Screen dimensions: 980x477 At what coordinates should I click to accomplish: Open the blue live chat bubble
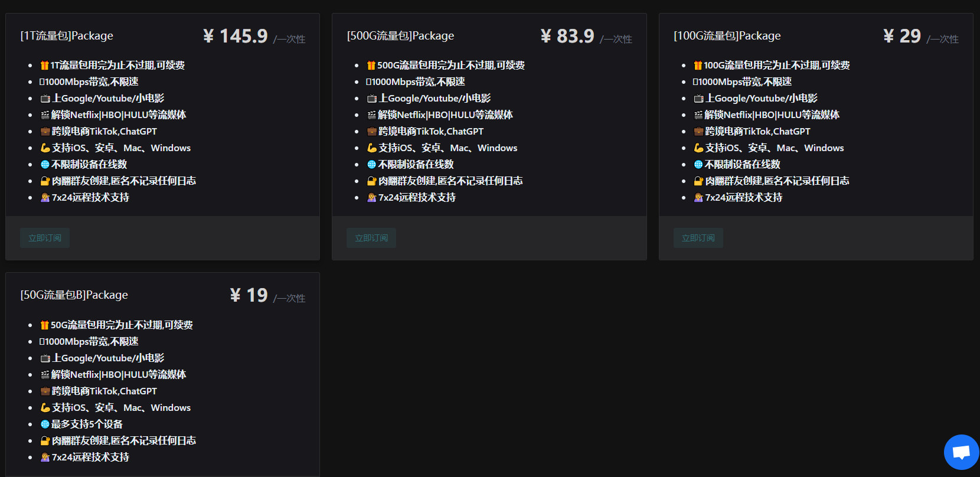[961, 452]
